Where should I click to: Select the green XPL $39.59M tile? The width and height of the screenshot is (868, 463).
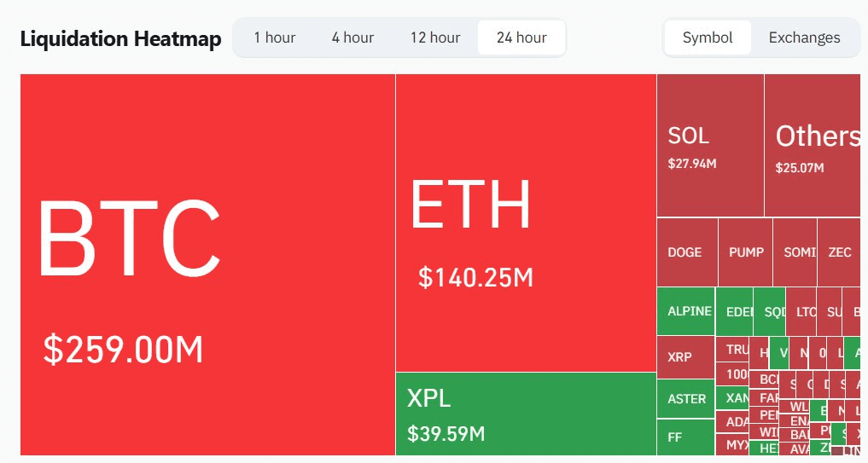pyautogui.click(x=526, y=414)
